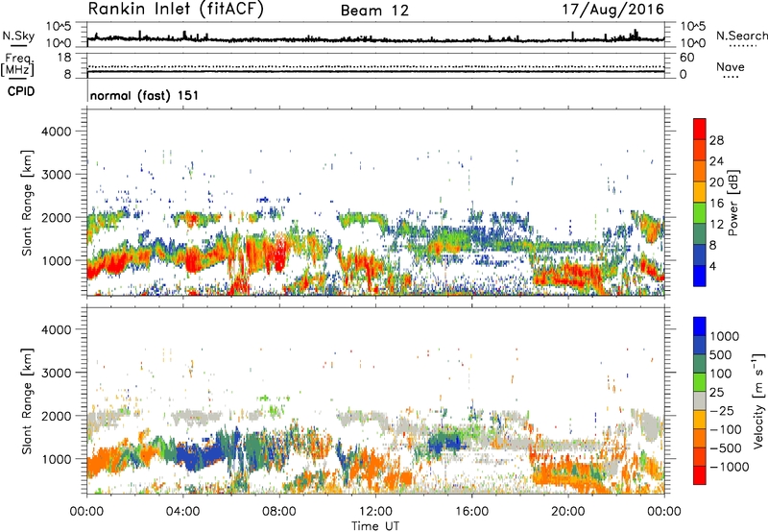The image size is (768, 532).
Task: Click the 'Freq. [MHz]' axis label
Action: point(17,65)
